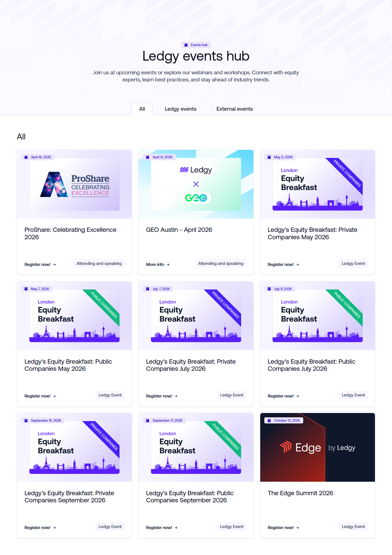This screenshot has width=392, height=555.
Task: Open Public Companies September 2026 breakfast title
Action: pyautogui.click(x=190, y=497)
